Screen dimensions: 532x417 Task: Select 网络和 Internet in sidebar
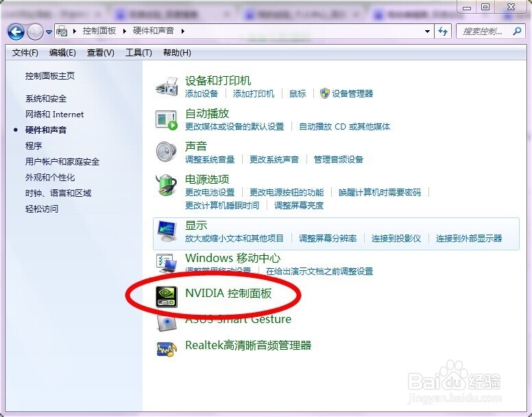(x=54, y=115)
